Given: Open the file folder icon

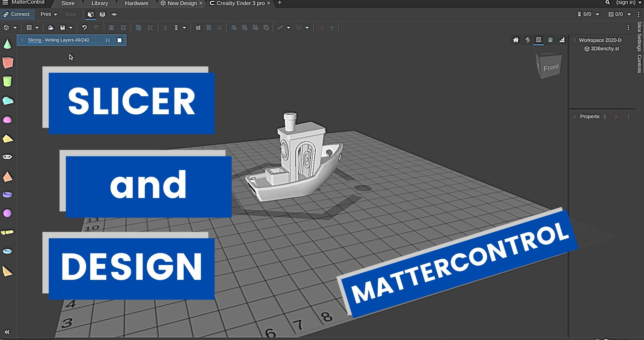Looking at the screenshot, I should click(51, 28).
